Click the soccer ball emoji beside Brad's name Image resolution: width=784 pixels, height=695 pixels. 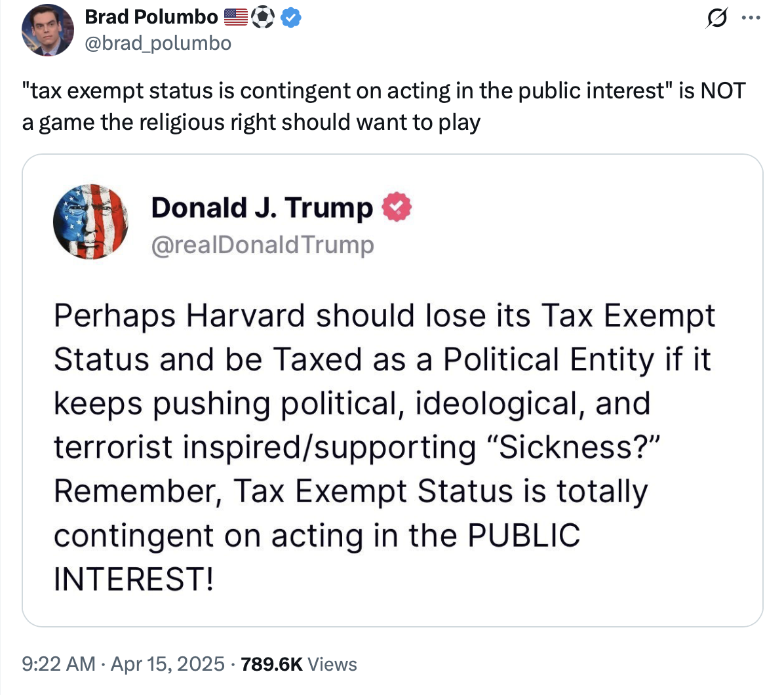coord(262,18)
